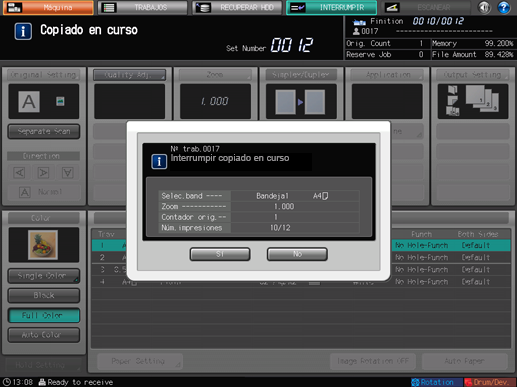This screenshot has height=387, width=517.
Task: Open Original Setting panel
Action: [44, 75]
